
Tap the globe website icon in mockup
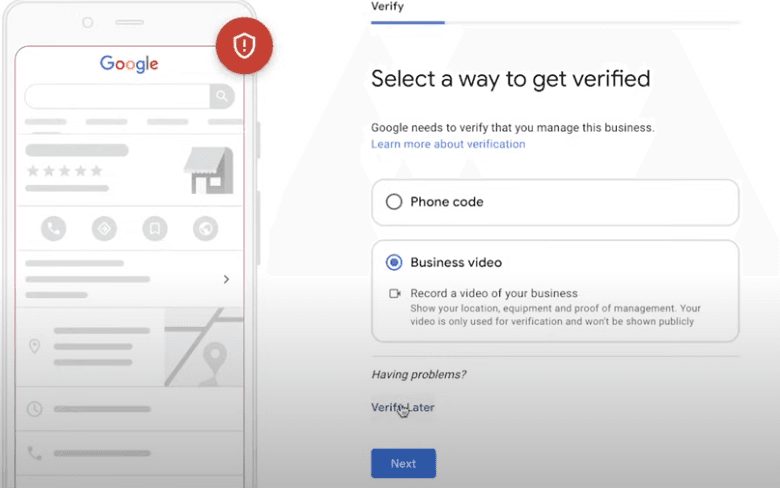205,229
